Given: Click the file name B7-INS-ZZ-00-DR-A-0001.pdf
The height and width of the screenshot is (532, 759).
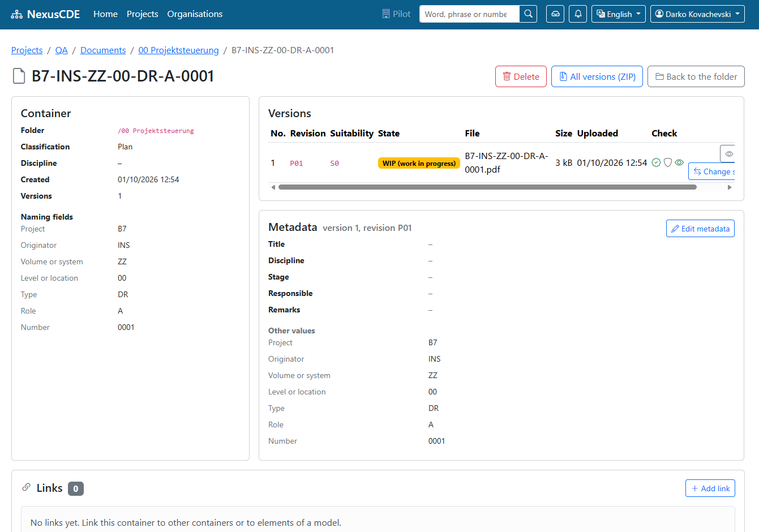Looking at the screenshot, I should coord(507,162).
